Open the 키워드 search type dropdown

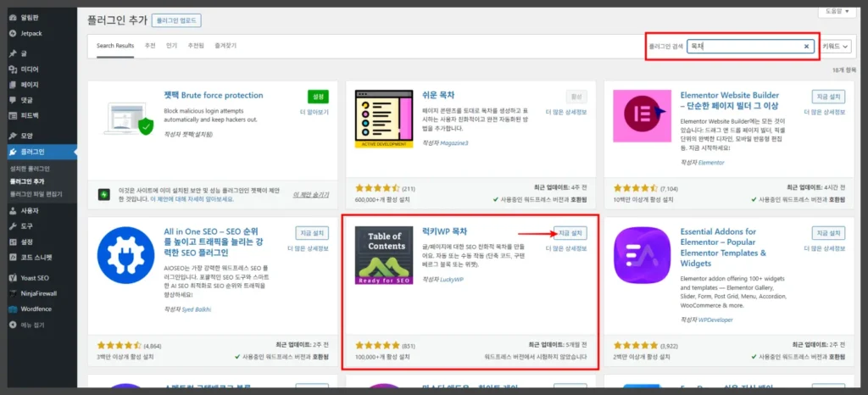[x=835, y=47]
